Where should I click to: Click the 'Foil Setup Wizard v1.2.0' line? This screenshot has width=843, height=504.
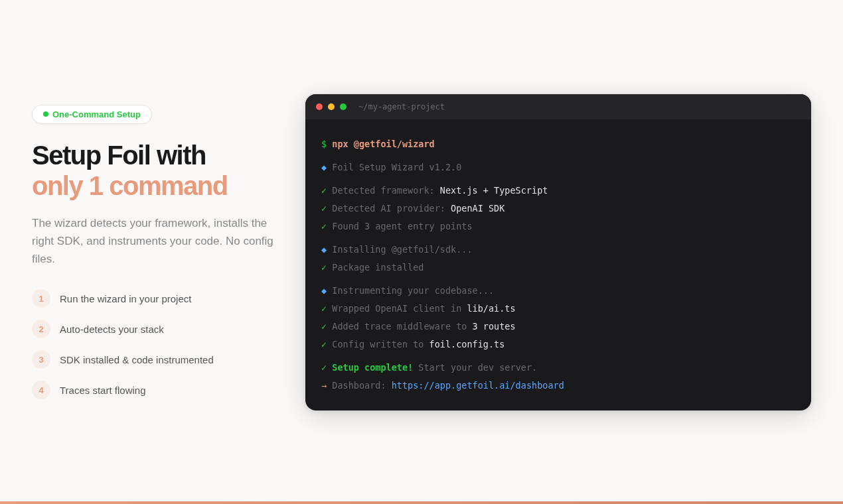(397, 167)
